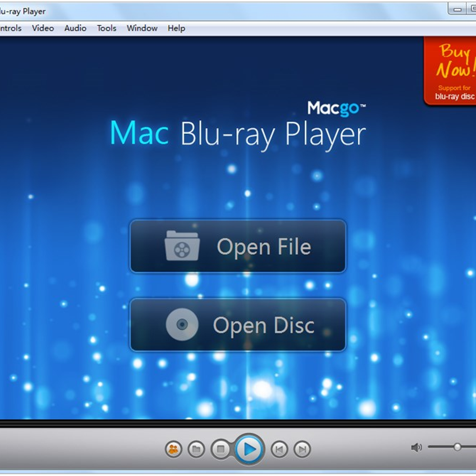Click the Open File button

(x=238, y=246)
